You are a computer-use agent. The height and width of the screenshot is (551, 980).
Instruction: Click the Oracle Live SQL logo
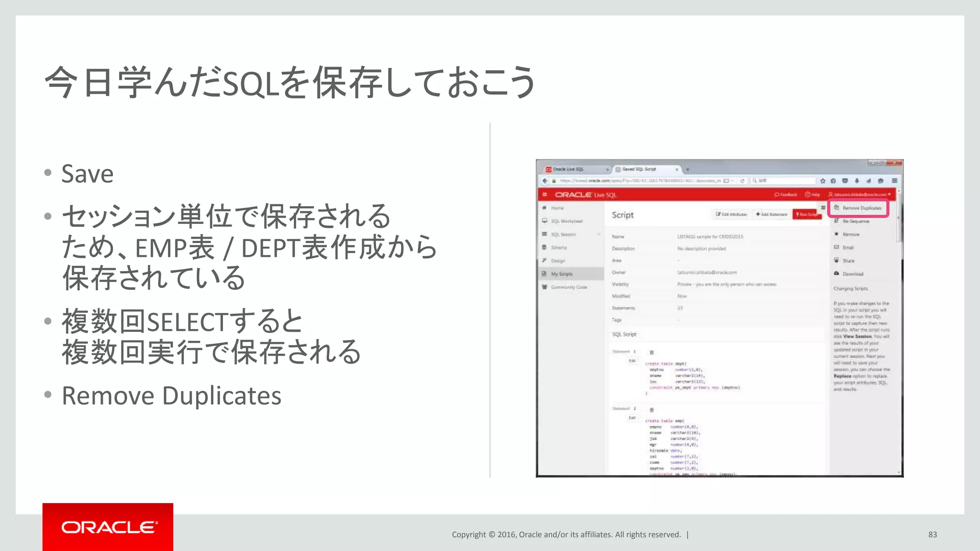pos(586,195)
